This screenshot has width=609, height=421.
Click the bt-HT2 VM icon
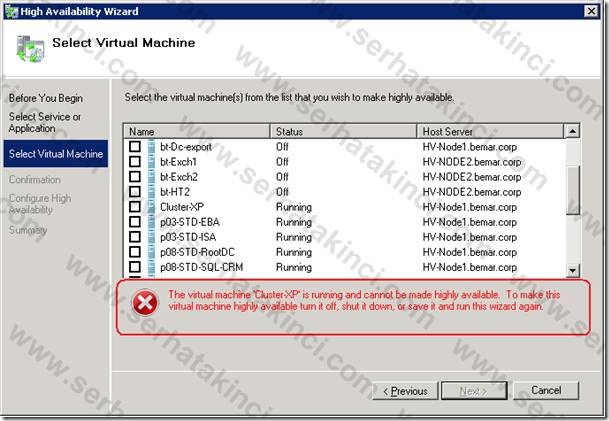click(x=151, y=192)
